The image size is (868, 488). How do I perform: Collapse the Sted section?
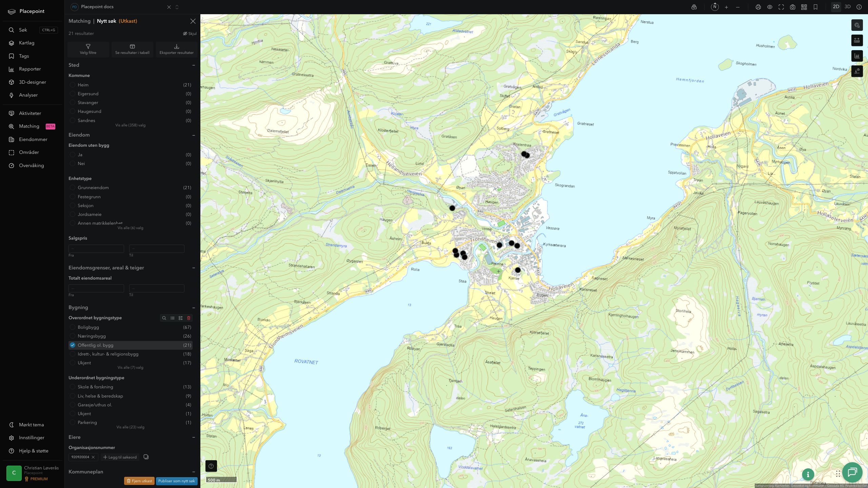pos(194,65)
